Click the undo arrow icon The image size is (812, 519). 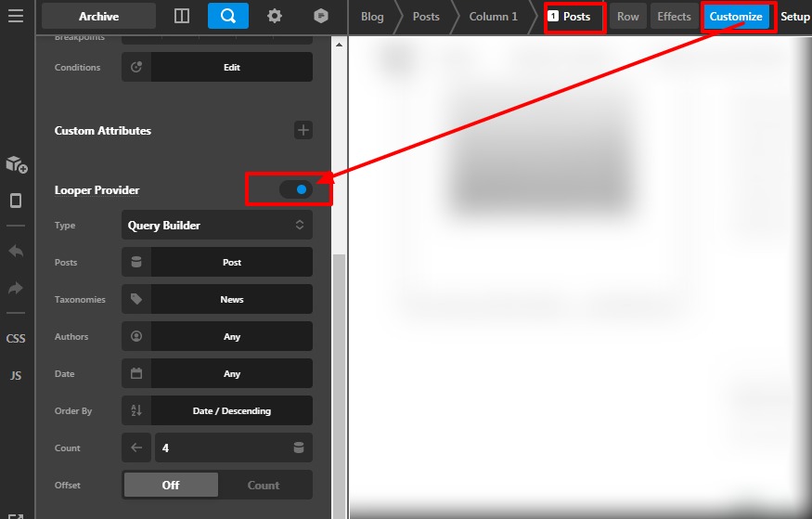pyautogui.click(x=16, y=252)
